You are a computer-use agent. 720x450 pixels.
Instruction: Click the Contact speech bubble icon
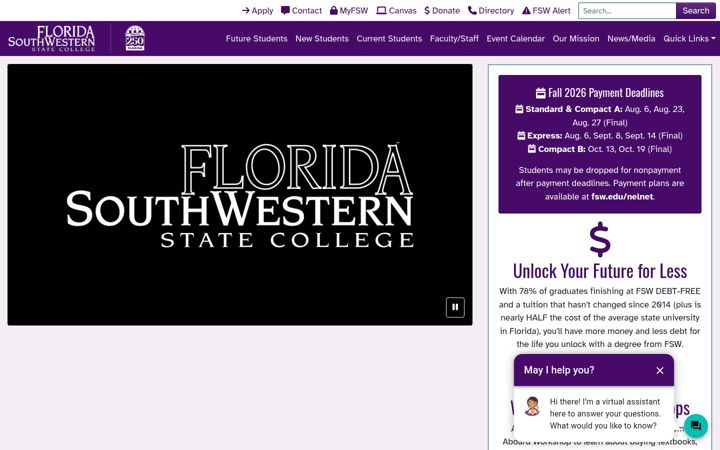point(285,11)
